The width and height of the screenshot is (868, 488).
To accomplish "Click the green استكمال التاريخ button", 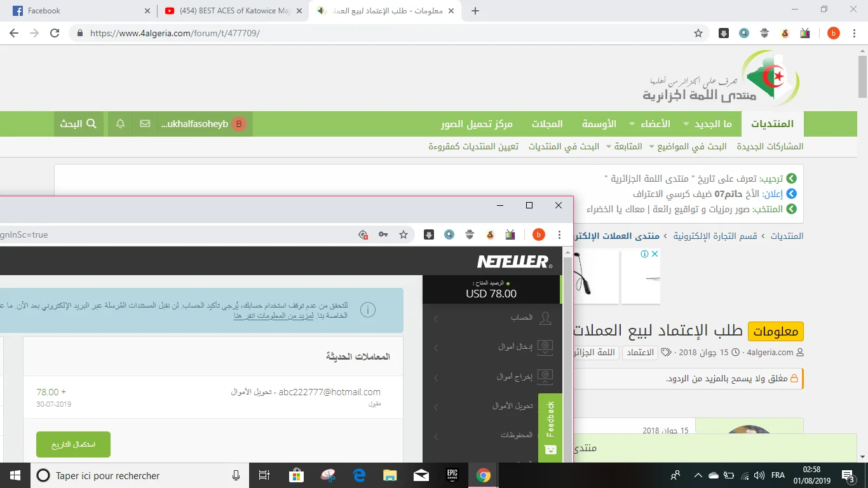I will coord(73,444).
